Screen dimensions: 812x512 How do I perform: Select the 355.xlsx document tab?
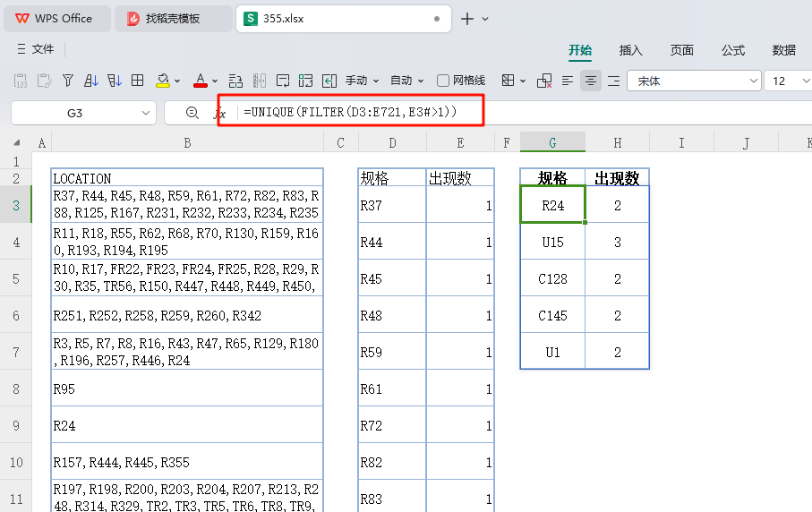[344, 19]
